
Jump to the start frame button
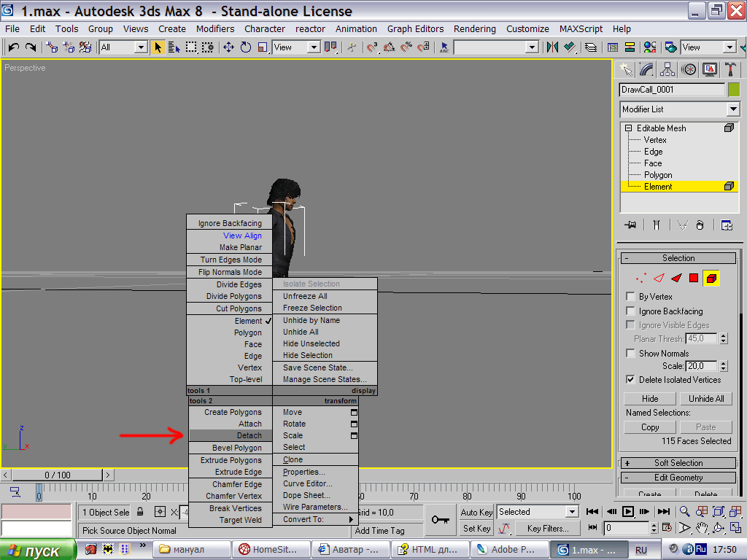(592, 511)
